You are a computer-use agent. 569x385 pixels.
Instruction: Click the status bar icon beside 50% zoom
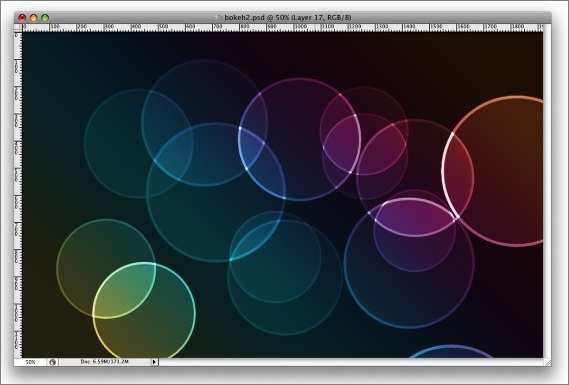pos(53,362)
